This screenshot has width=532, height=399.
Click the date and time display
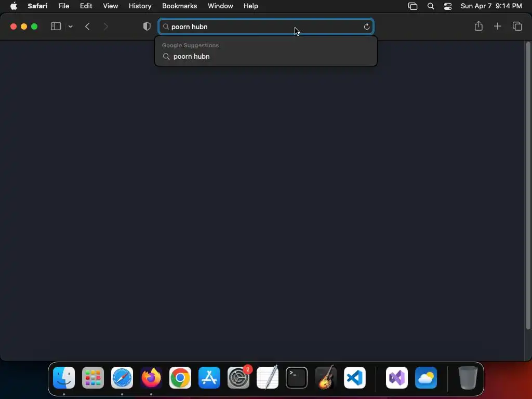pos(491,6)
